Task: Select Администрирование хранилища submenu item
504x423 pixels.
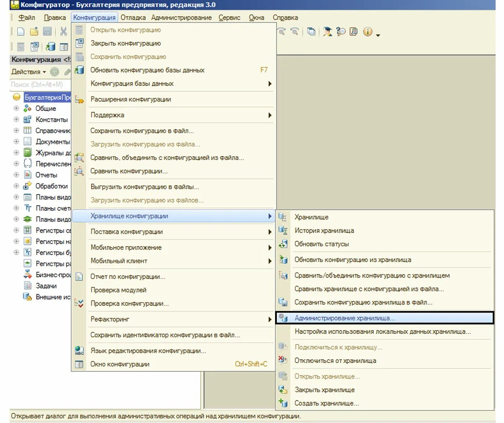Action: click(384, 318)
